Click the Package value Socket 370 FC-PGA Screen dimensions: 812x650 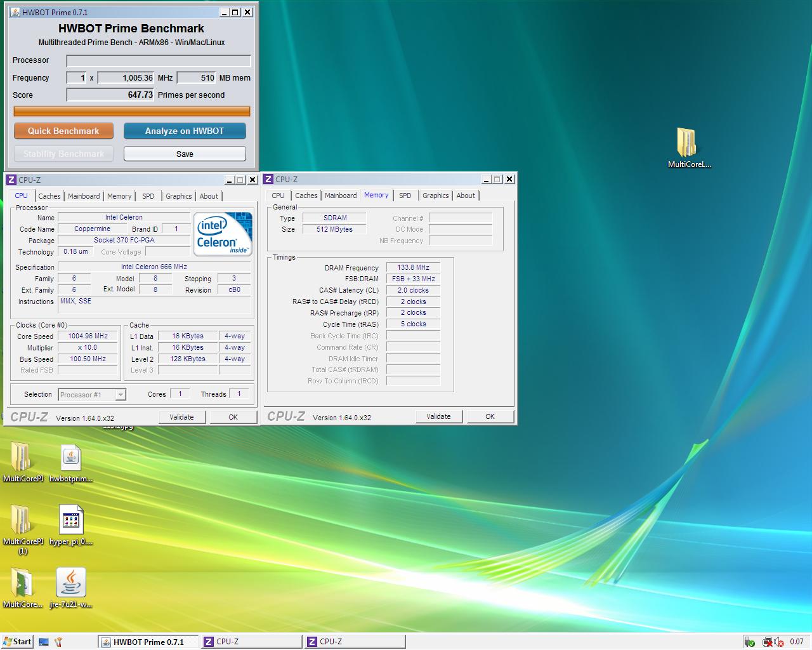[x=124, y=240]
